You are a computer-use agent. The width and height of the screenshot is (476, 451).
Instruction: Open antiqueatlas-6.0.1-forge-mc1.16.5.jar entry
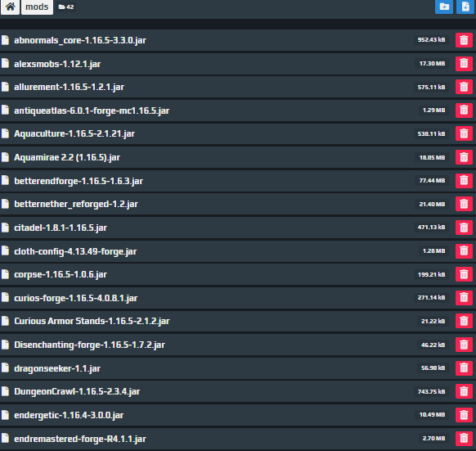pos(92,110)
